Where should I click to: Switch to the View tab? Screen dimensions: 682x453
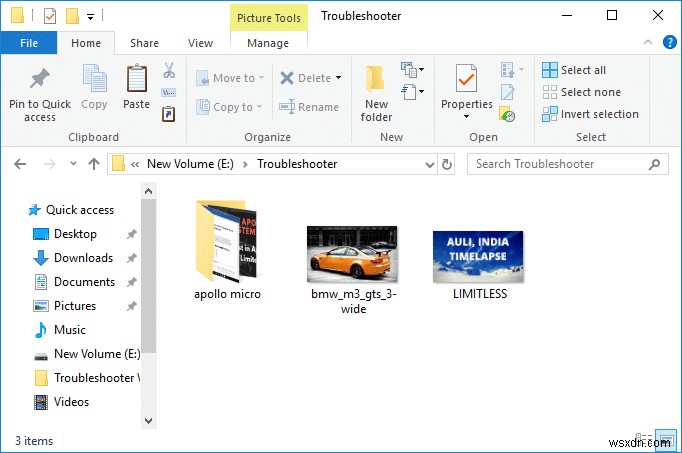pos(201,43)
